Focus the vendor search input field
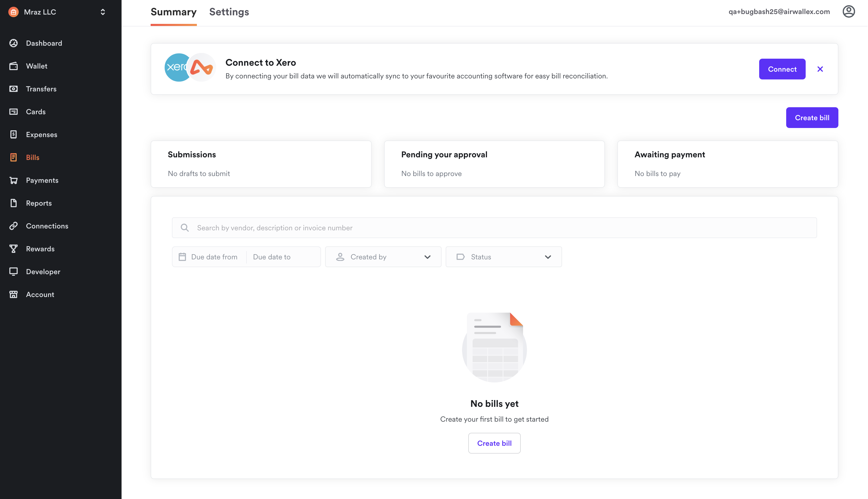 pyautogui.click(x=494, y=228)
